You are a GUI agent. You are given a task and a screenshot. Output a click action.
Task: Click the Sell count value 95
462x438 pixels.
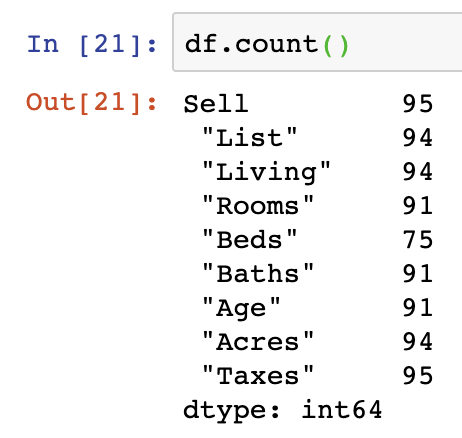point(418,104)
